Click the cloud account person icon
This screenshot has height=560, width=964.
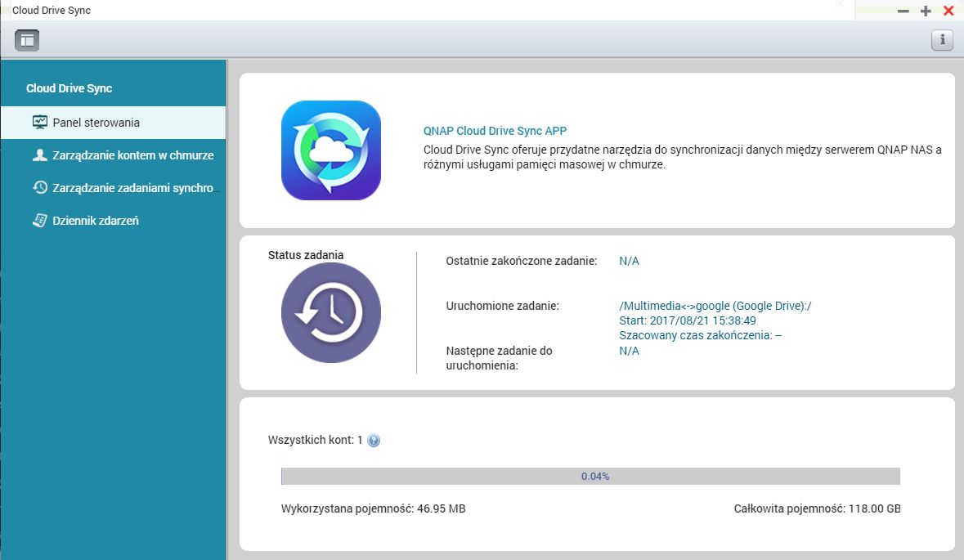[40, 155]
